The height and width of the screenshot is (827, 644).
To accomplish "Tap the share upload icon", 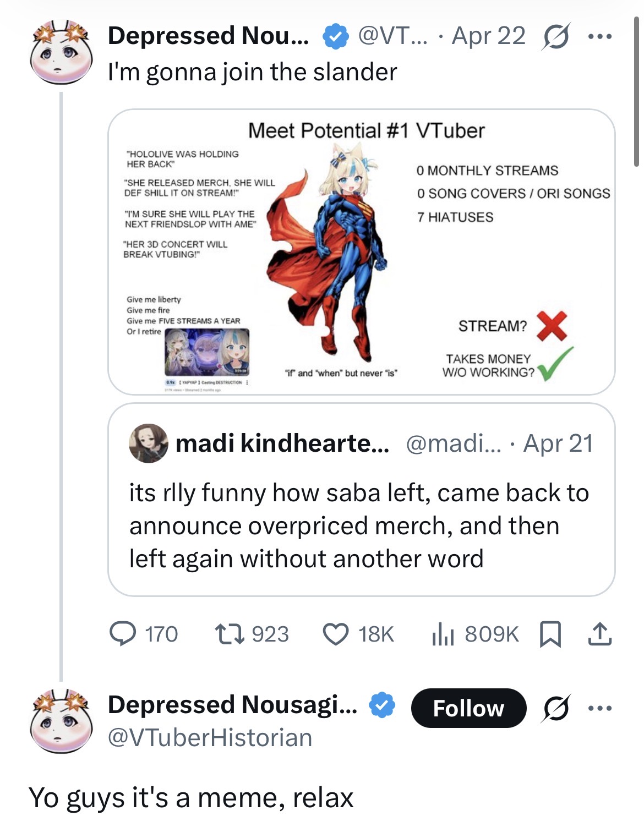I will pos(599,634).
